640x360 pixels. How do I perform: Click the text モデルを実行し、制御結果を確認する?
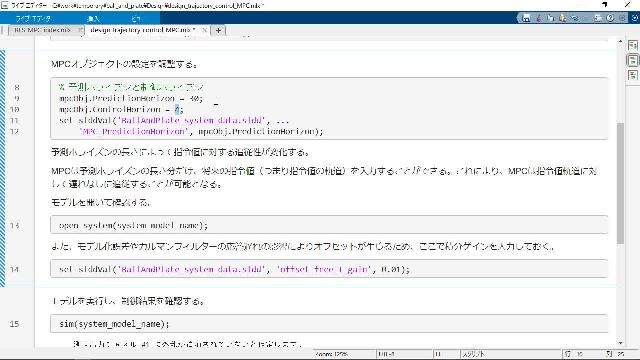tap(128, 301)
